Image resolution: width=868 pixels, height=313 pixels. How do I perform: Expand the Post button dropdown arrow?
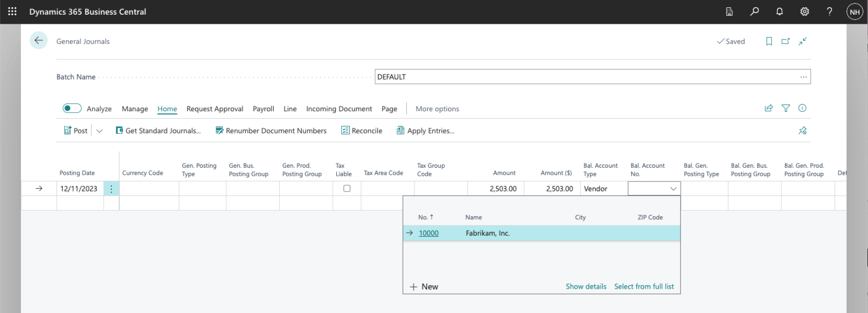(x=99, y=131)
